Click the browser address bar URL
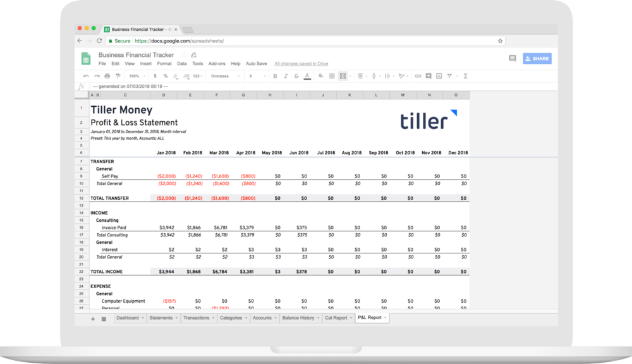This screenshot has height=364, width=632. click(179, 40)
